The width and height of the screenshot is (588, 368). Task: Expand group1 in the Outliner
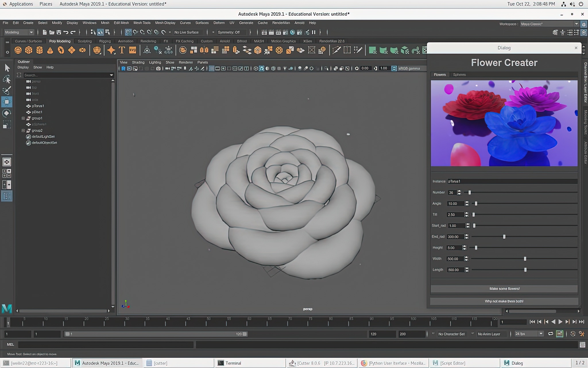pyautogui.click(x=23, y=118)
